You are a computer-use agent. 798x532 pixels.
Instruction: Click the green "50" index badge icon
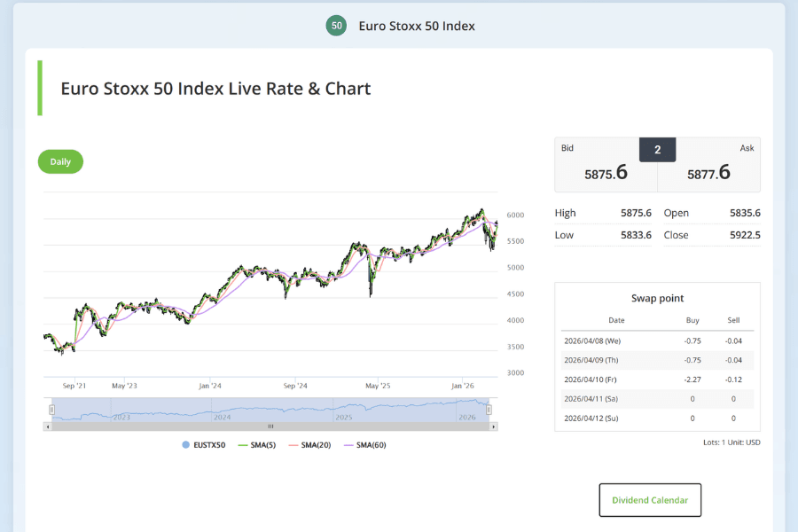pyautogui.click(x=336, y=26)
